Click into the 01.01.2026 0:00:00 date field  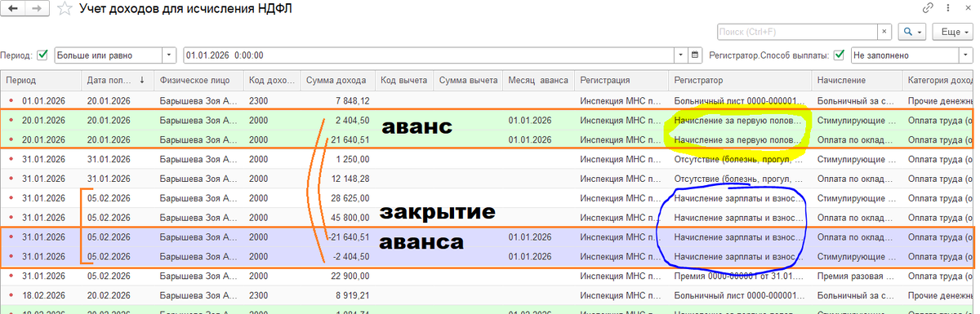430,55
